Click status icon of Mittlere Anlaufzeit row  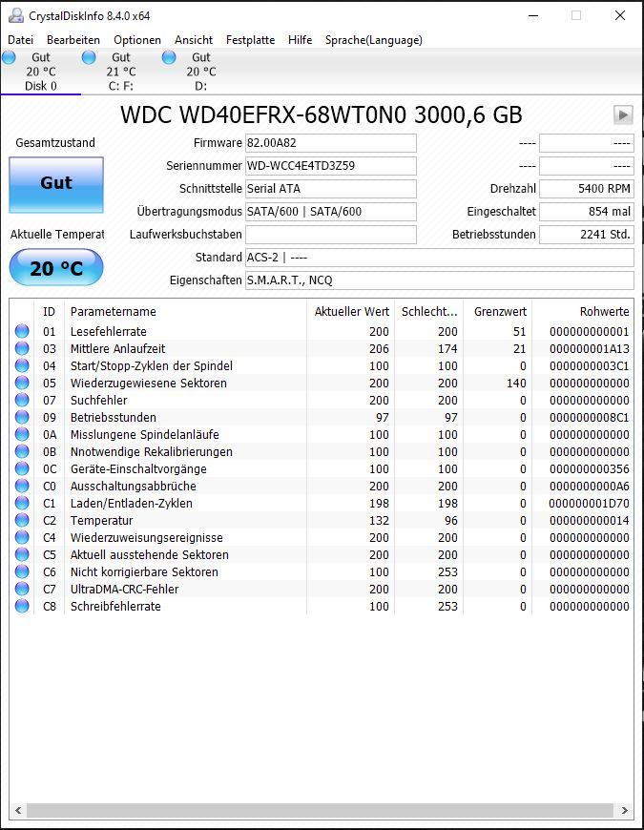[22, 348]
